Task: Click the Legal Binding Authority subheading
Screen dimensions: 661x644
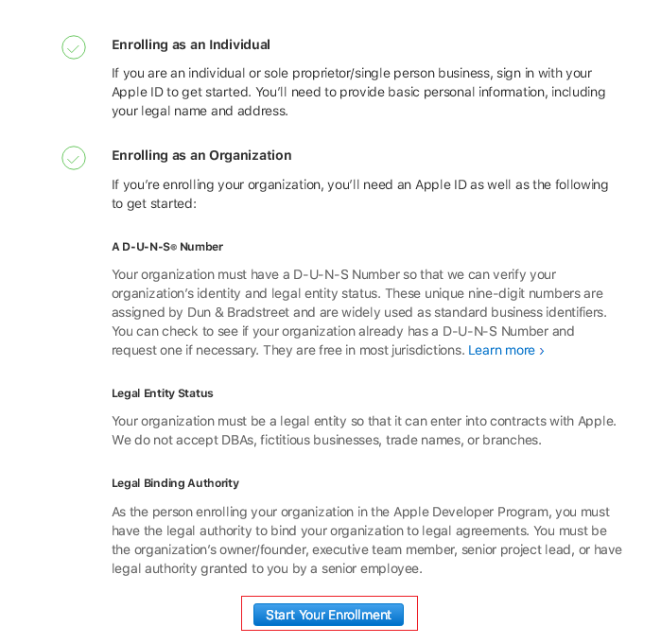Action: point(175,483)
